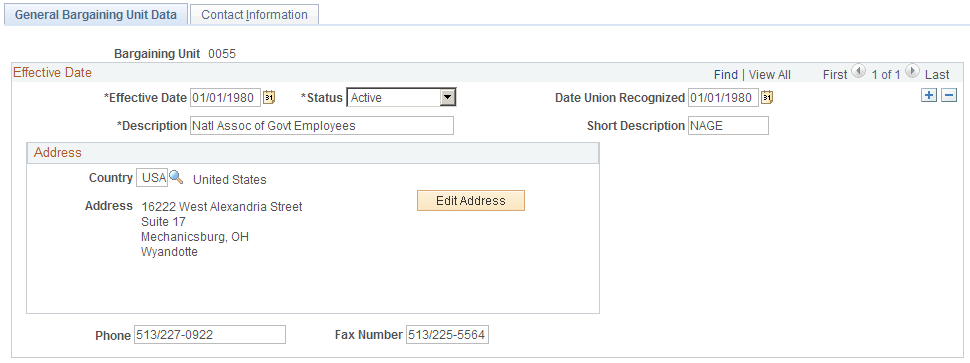Click the Country code field USA

coord(152,178)
